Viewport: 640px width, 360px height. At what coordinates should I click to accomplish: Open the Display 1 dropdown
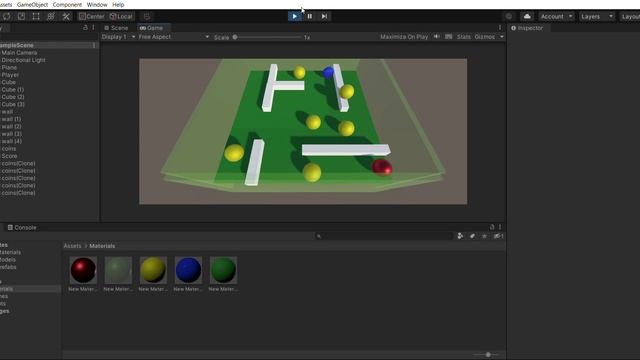[x=118, y=37]
